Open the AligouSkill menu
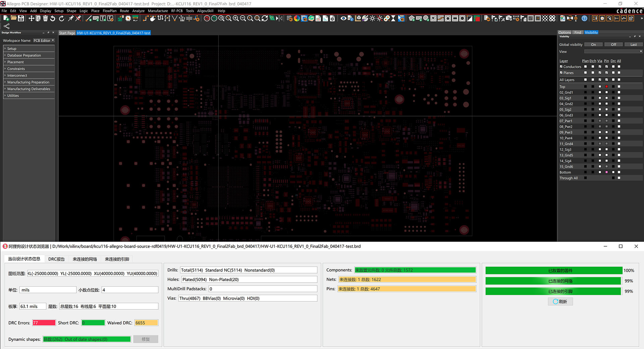 205,11
